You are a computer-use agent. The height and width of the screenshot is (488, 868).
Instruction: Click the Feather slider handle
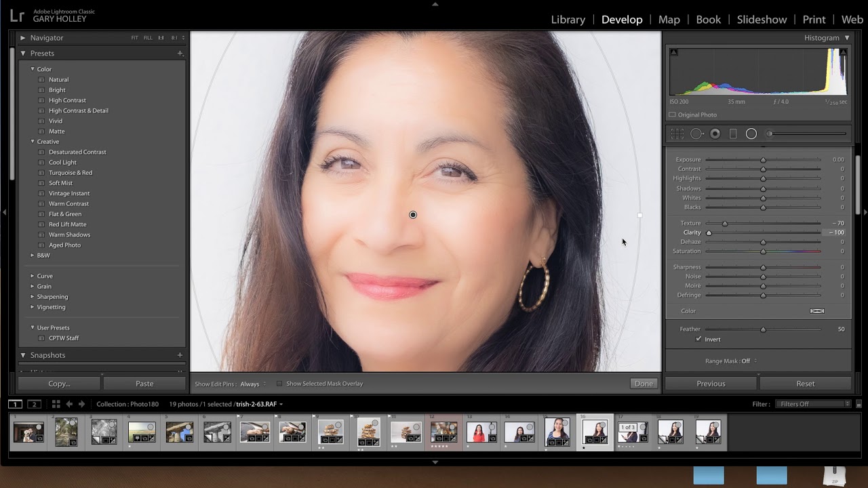(763, 329)
